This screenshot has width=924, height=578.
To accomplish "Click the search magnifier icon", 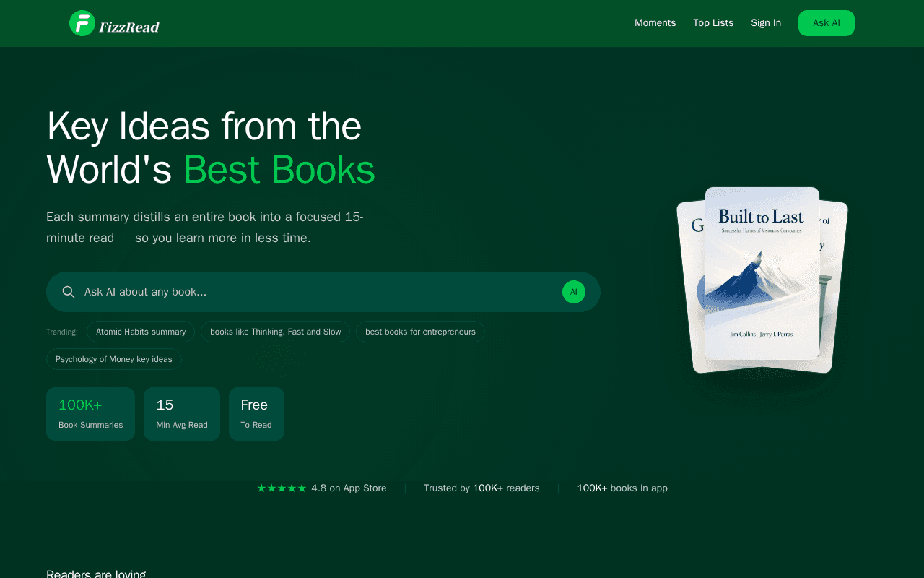I will pyautogui.click(x=69, y=292).
